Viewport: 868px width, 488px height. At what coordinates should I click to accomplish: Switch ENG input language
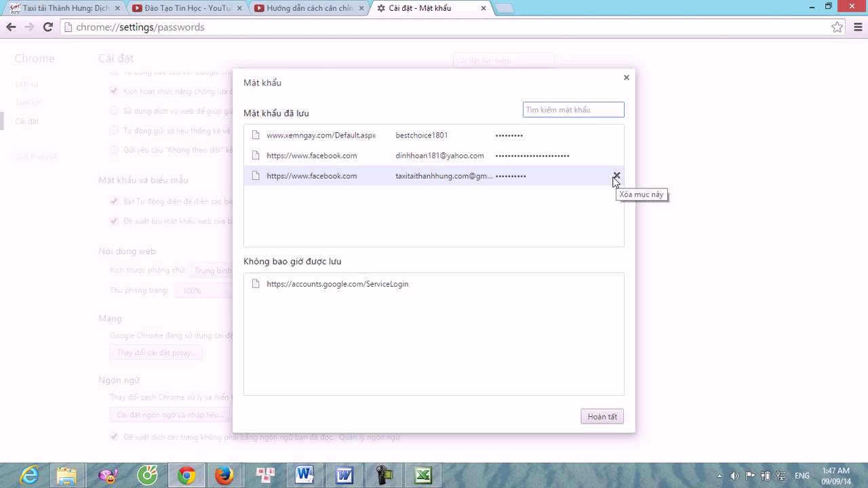coord(802,476)
